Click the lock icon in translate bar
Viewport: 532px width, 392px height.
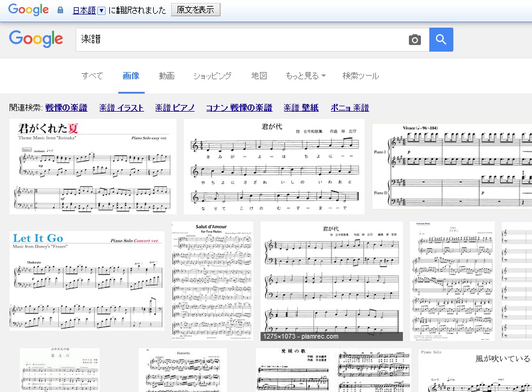[60, 10]
